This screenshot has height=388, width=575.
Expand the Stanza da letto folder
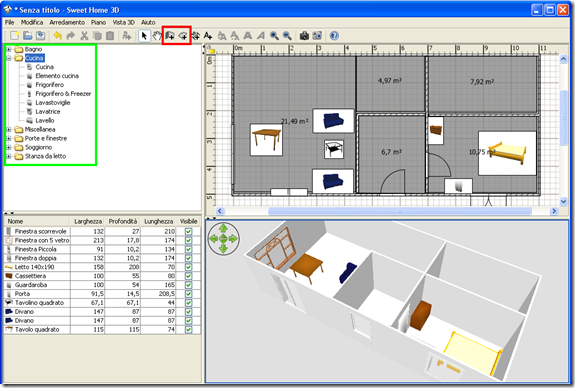[9, 156]
